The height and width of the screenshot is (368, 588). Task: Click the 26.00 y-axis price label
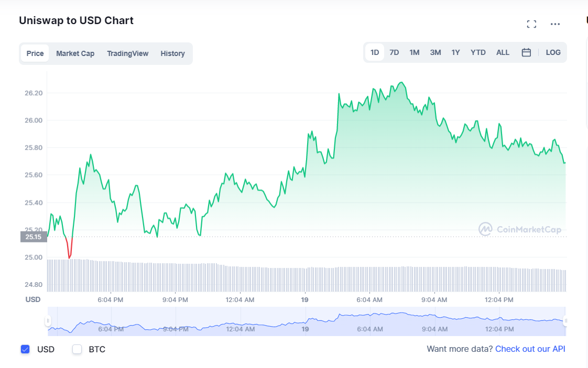point(34,120)
